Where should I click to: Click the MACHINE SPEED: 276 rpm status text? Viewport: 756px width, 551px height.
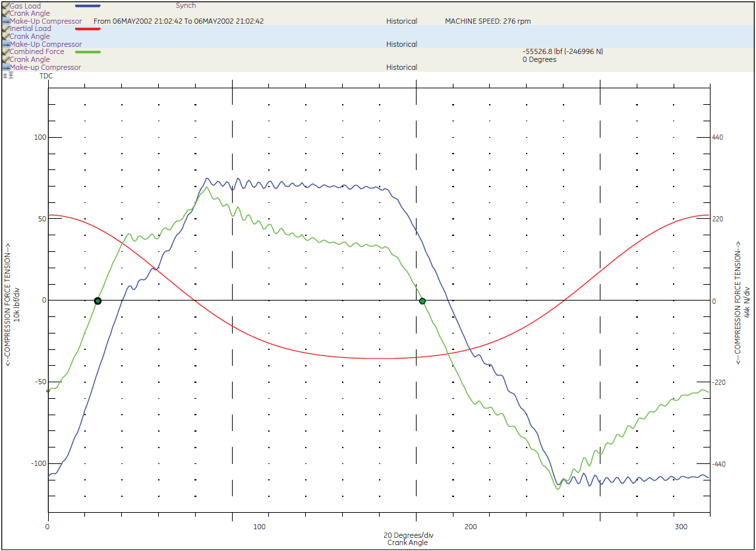489,20
